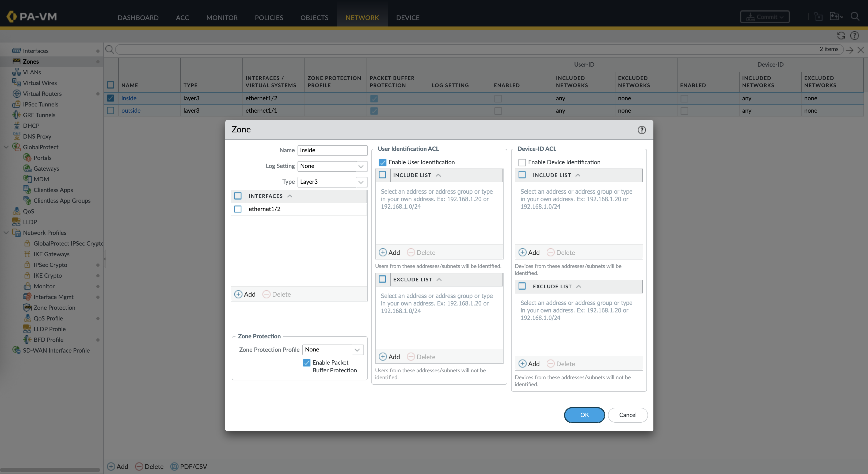Click the zone Name input field

(x=332, y=150)
